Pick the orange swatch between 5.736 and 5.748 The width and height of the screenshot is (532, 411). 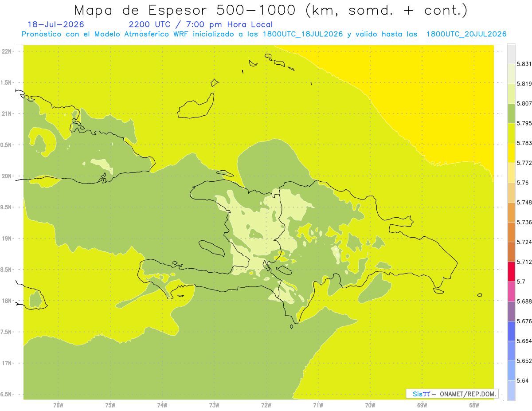click(511, 212)
